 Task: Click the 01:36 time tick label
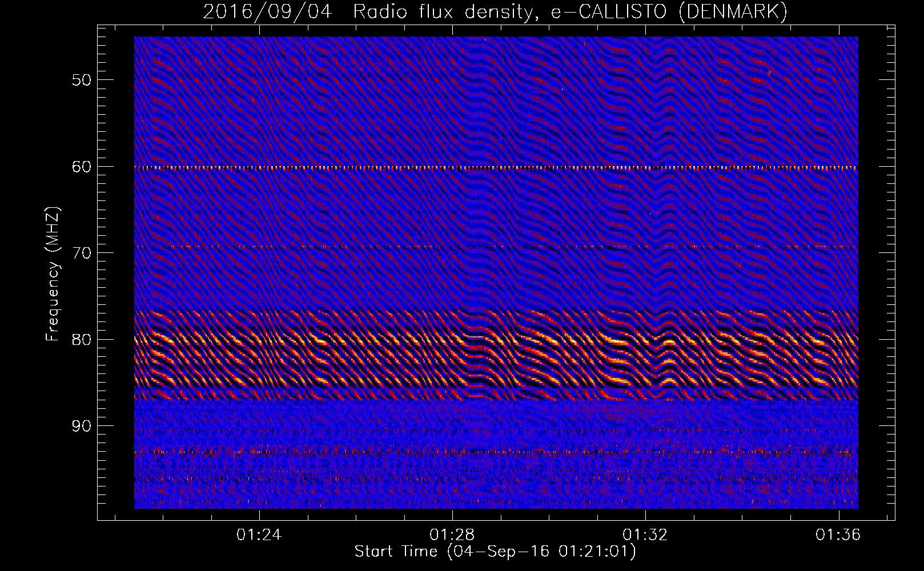point(838,535)
